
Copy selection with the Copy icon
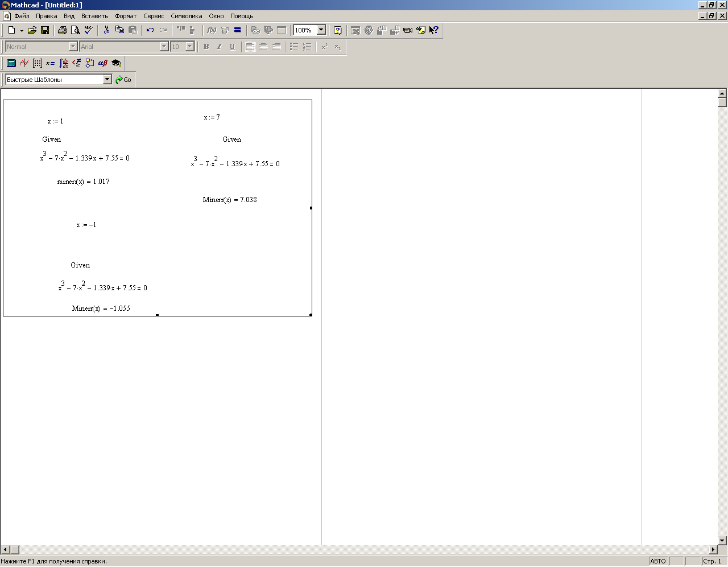pos(119,30)
